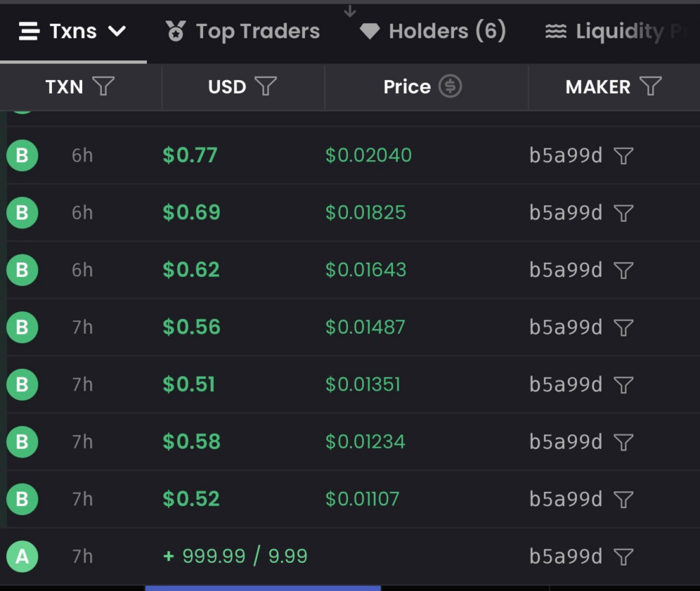The height and width of the screenshot is (591, 700).
Task: Open the Txns dropdown chevron
Action: [x=117, y=31]
